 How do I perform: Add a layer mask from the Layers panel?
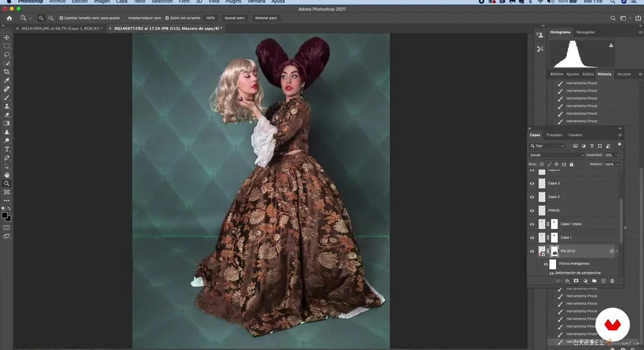(x=576, y=281)
